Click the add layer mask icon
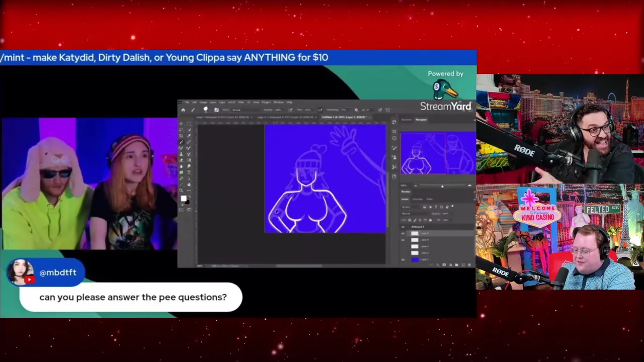Screen dimensions: 644x362 click(x=444, y=265)
